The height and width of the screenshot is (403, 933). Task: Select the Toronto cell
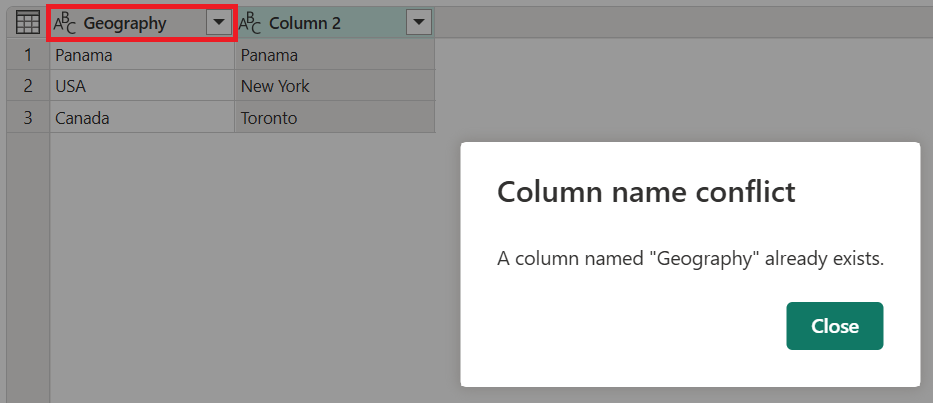click(x=335, y=117)
